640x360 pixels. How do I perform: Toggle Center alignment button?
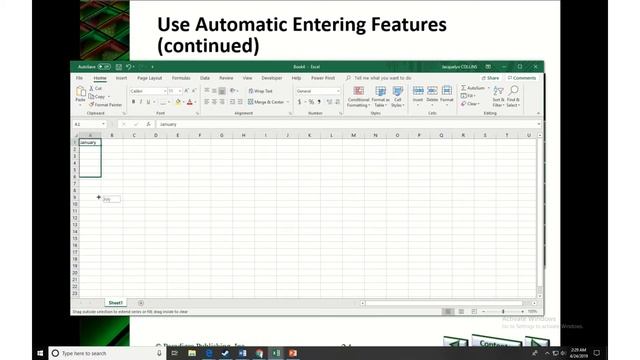pos(214,102)
